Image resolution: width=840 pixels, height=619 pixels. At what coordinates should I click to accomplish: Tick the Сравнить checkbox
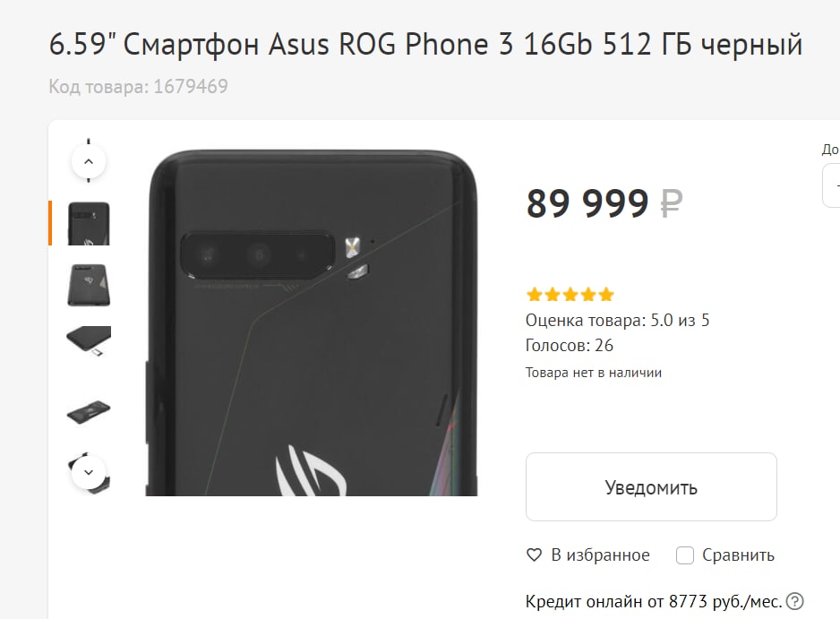tap(685, 555)
